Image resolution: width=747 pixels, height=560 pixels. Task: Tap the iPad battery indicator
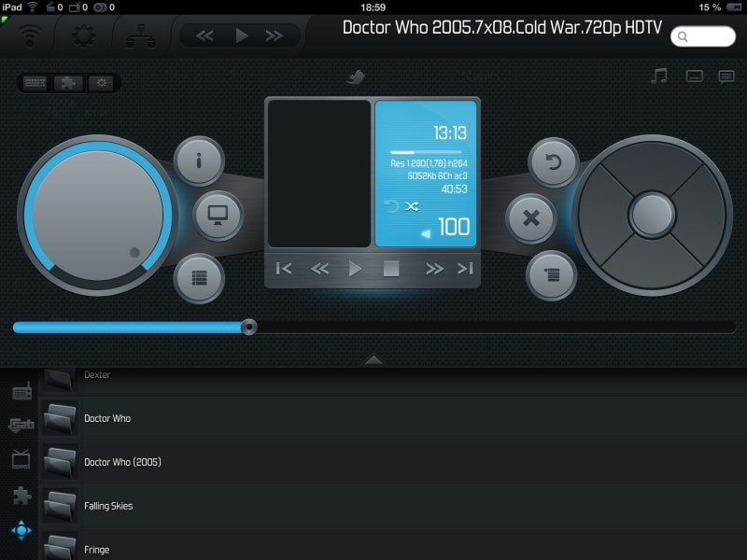pyautogui.click(x=733, y=7)
